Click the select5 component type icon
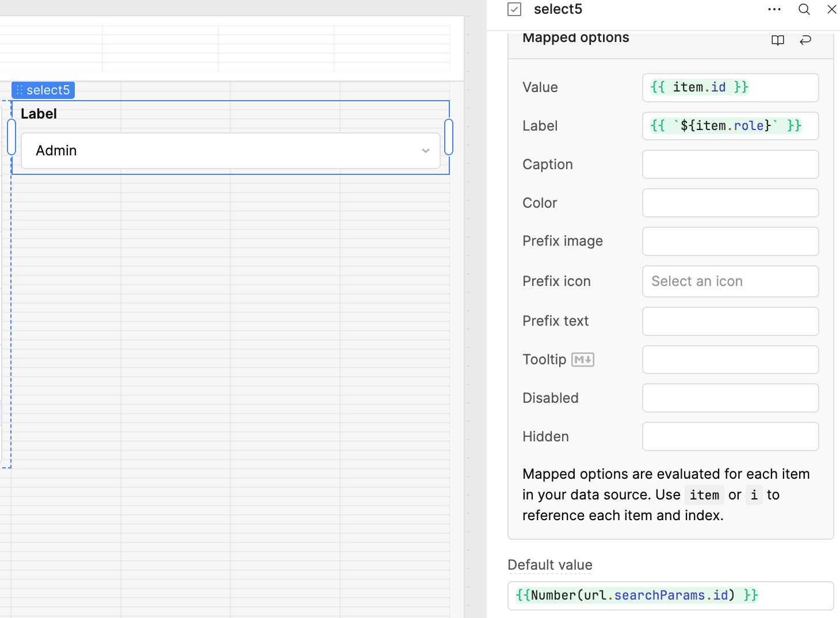840x618 pixels. pos(514,9)
